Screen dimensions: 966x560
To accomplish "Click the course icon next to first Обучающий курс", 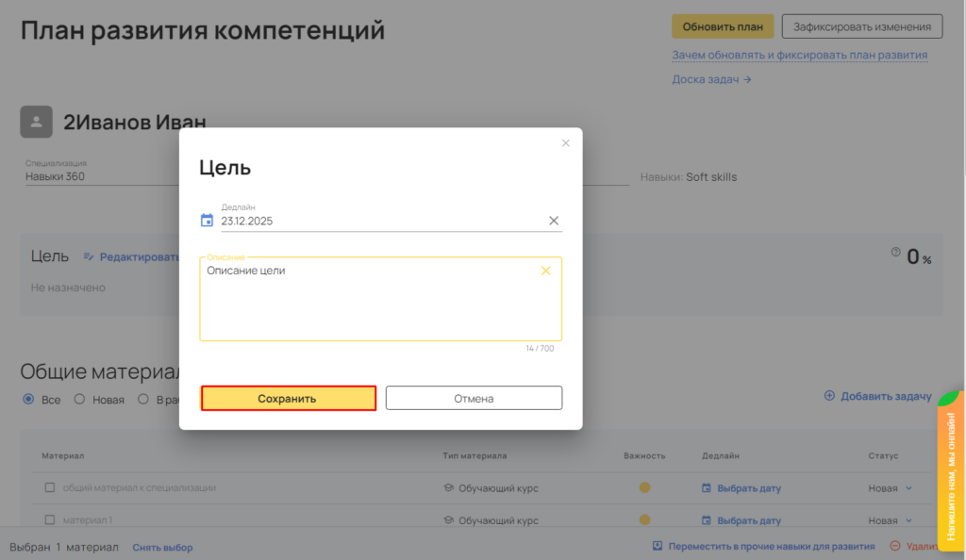I will 449,488.
